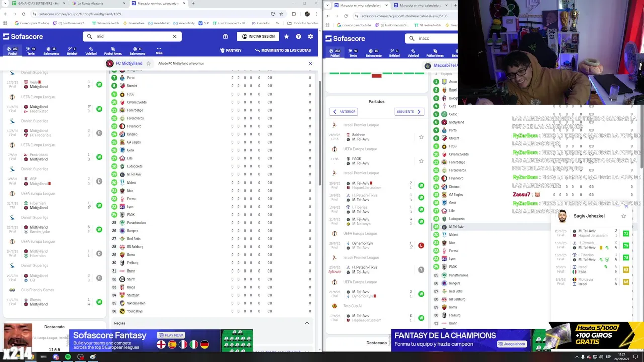644x362 pixels.
Task: Select the Béisbol sport tab in left window
Action: (72, 51)
